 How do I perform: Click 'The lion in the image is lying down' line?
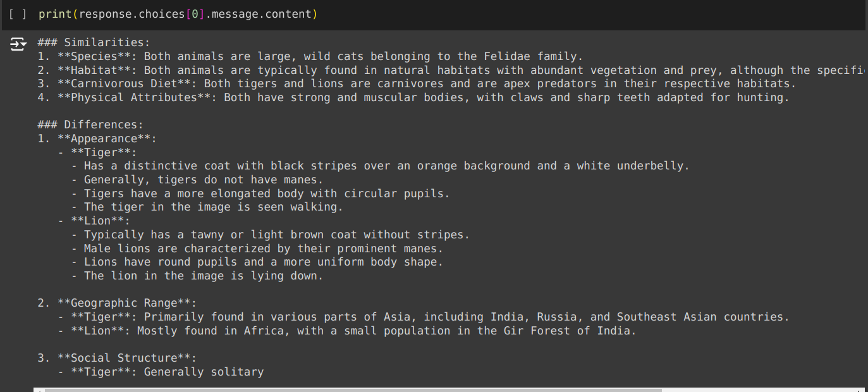(197, 276)
